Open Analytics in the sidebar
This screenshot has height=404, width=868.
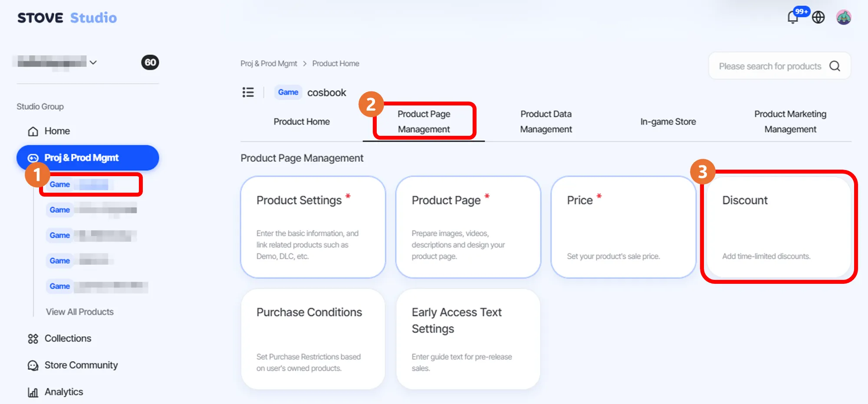tap(63, 392)
